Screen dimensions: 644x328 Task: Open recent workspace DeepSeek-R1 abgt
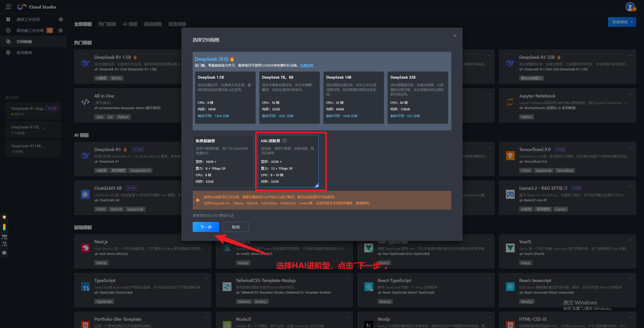point(33,111)
